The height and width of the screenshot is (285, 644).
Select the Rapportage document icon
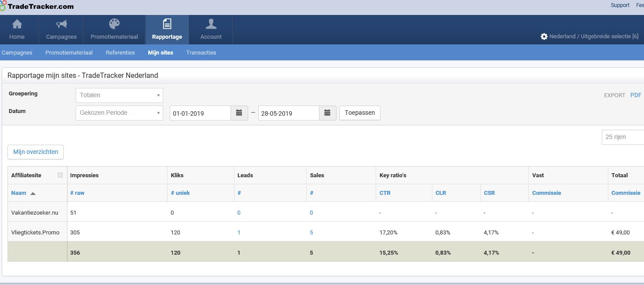(167, 24)
